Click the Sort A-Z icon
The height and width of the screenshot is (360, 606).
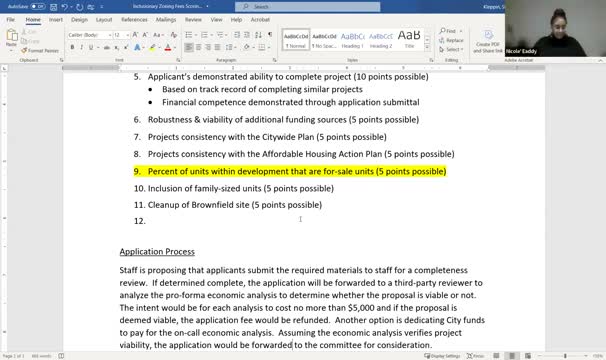pos(258,35)
